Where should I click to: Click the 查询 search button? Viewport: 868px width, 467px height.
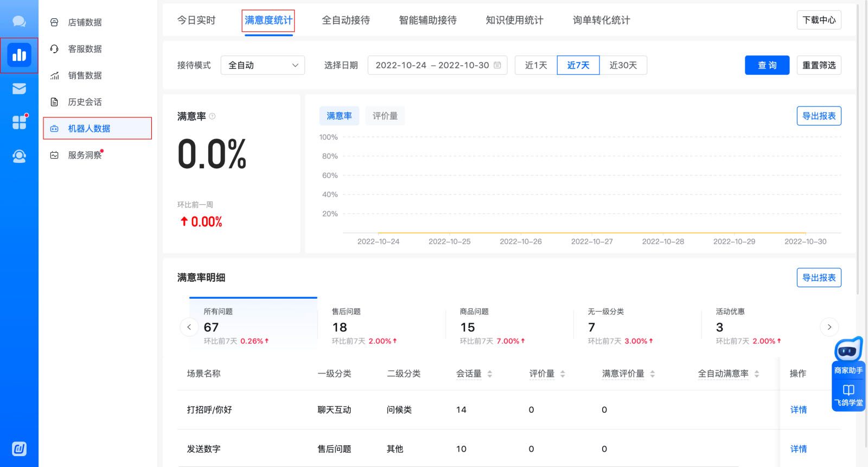pyautogui.click(x=767, y=65)
